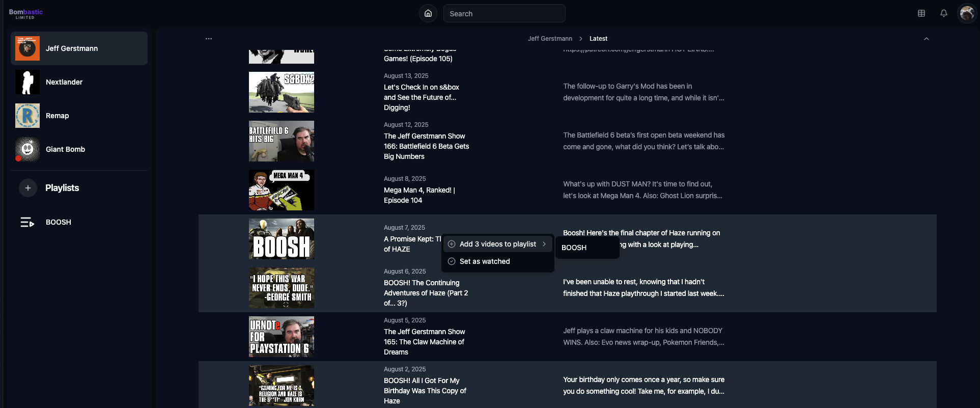Select the Nextlander channel
The width and height of the screenshot is (980, 408).
[79, 82]
